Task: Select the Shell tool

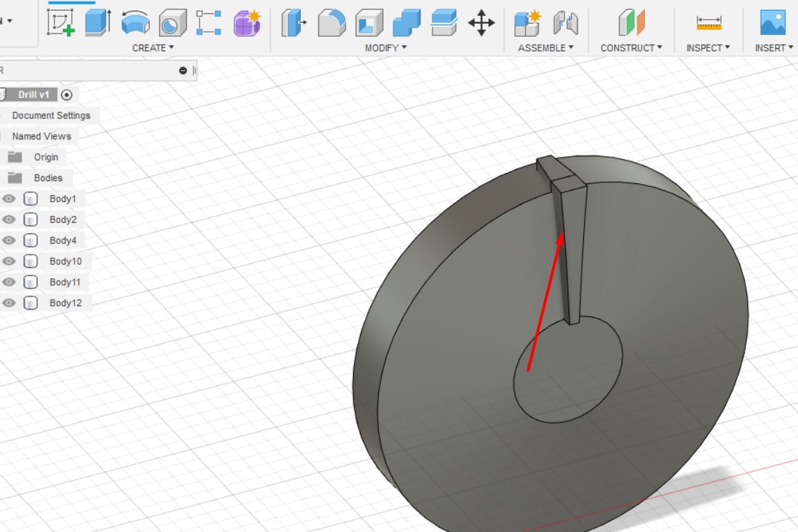Action: click(x=369, y=23)
